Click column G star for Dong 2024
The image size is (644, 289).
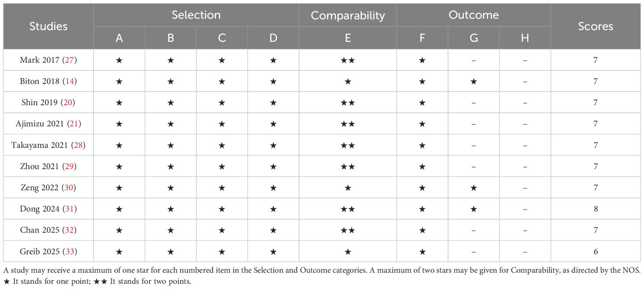tap(473, 209)
